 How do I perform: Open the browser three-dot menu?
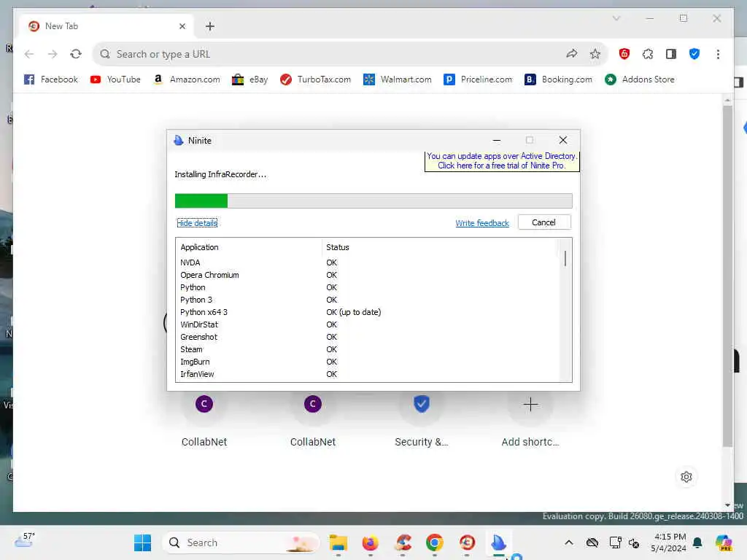[x=718, y=54]
